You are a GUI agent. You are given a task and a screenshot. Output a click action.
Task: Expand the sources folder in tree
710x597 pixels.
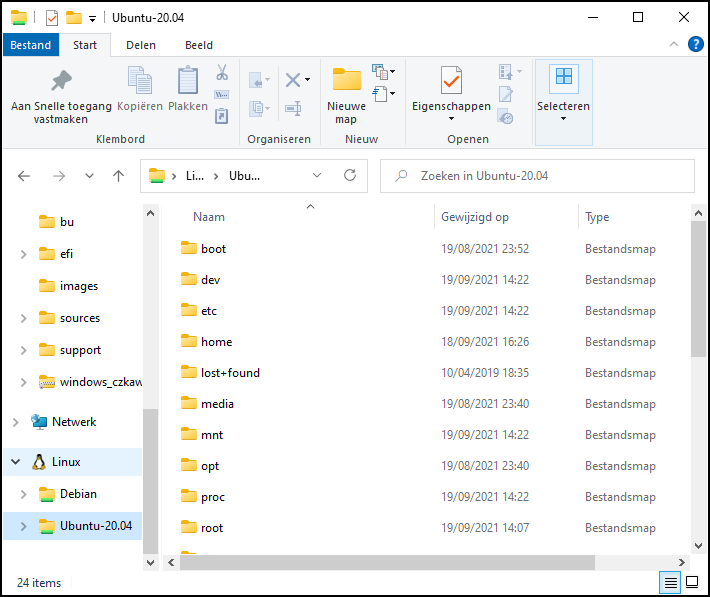click(x=24, y=318)
